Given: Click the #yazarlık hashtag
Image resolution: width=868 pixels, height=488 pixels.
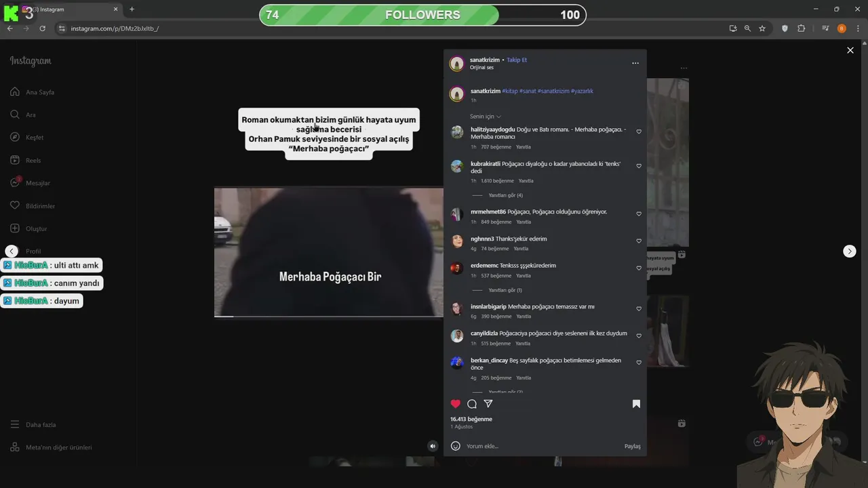Looking at the screenshot, I should pyautogui.click(x=582, y=91).
